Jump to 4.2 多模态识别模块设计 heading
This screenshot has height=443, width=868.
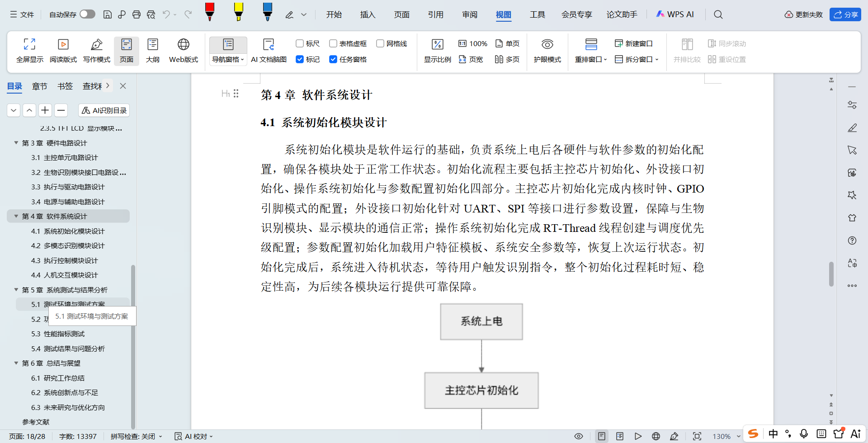click(68, 245)
